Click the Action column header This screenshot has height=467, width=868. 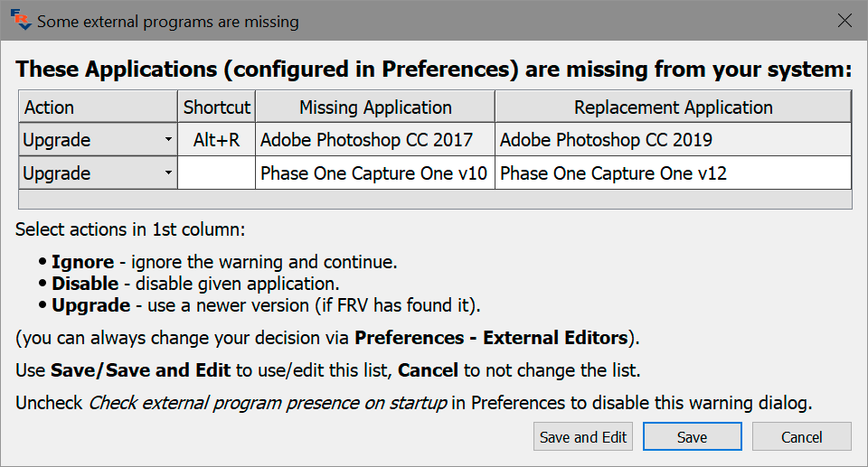click(x=98, y=107)
